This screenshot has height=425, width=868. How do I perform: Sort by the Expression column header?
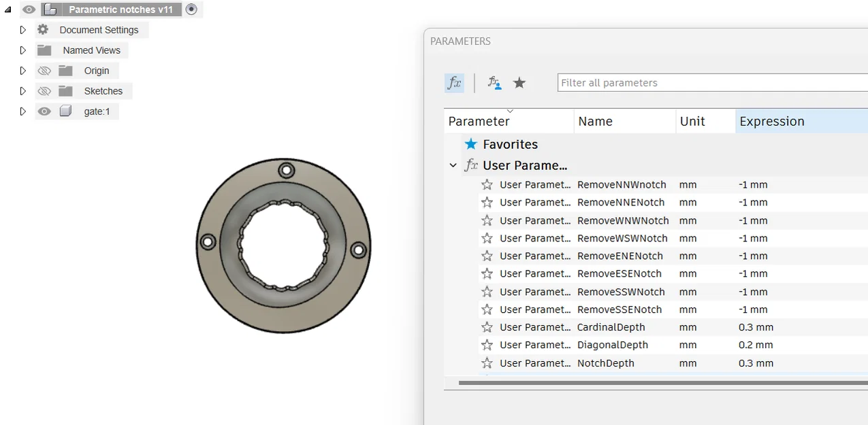click(802, 121)
